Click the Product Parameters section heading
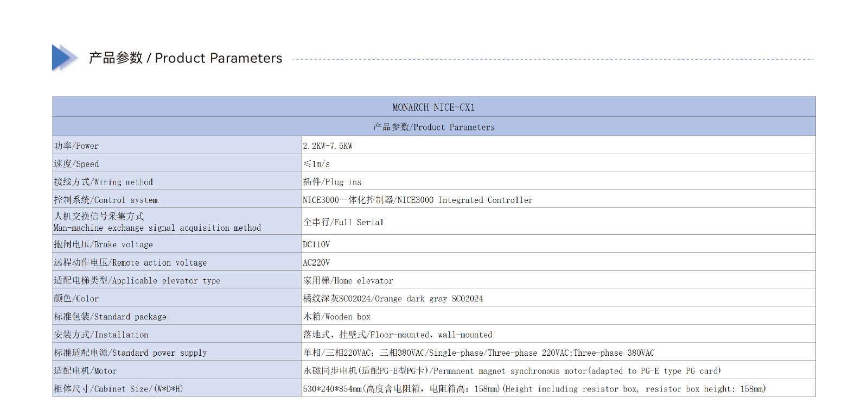Viewport: 868px width, 409px height. (186, 58)
